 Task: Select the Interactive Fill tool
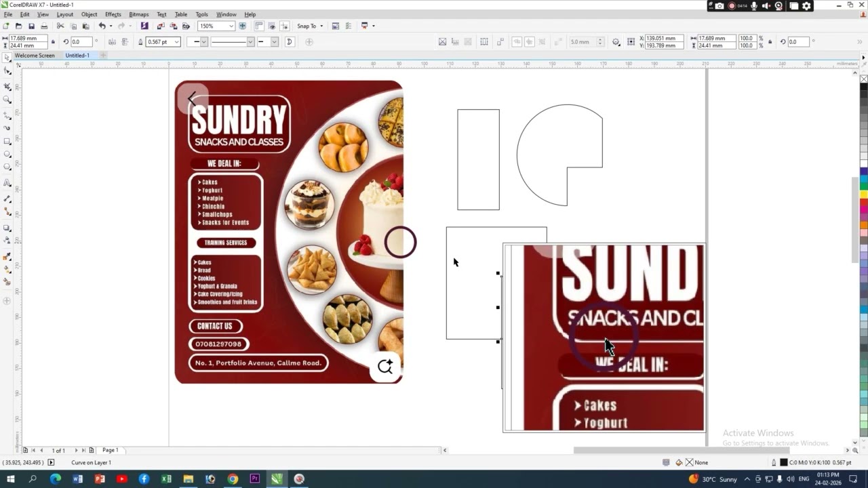pos(7,268)
